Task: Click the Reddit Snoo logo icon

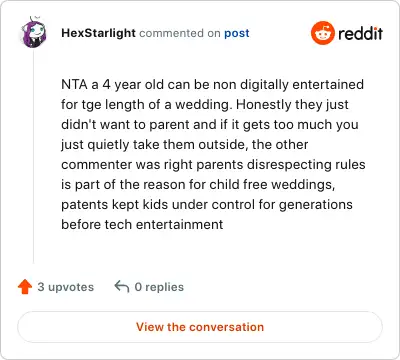Action: [x=322, y=33]
